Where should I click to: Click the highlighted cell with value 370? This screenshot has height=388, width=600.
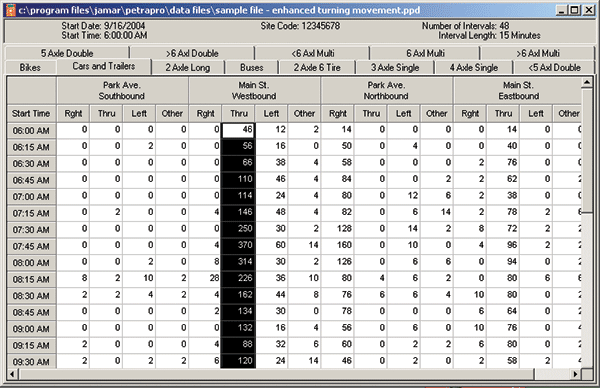pyautogui.click(x=238, y=245)
